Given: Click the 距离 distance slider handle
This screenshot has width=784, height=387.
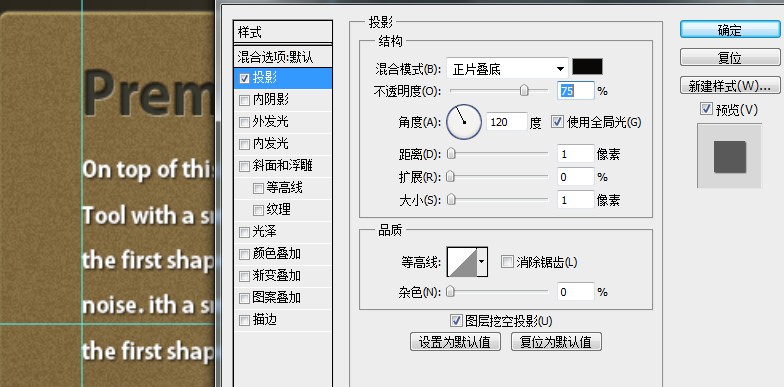Looking at the screenshot, I should click(x=451, y=154).
